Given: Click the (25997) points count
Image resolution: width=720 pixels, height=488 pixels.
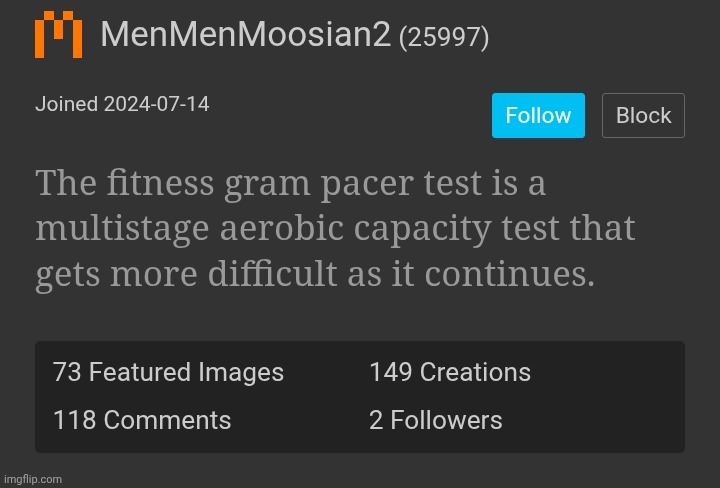Looking at the screenshot, I should [x=444, y=38].
